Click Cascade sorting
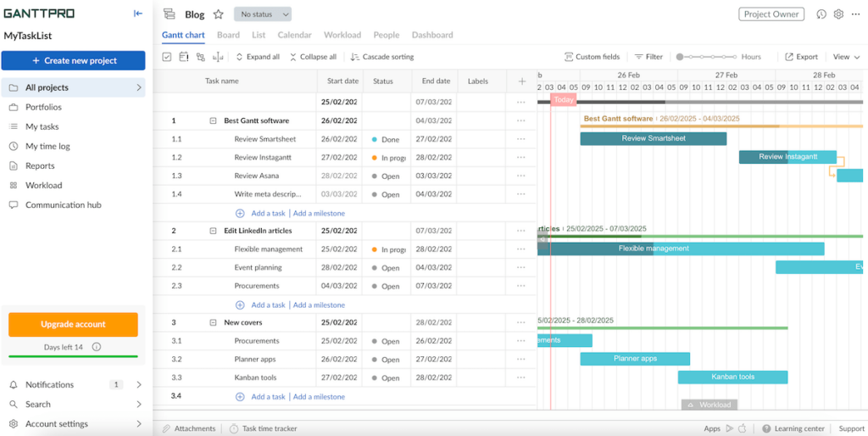 (382, 57)
